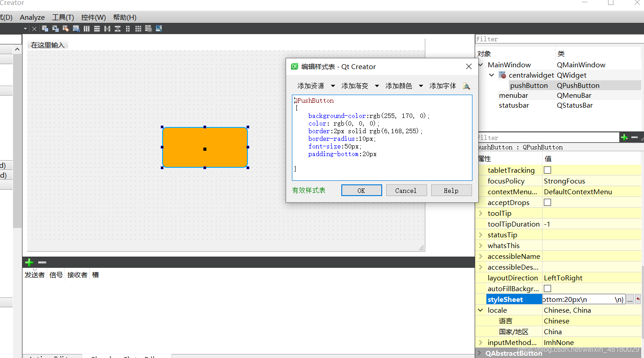644x358 pixels.
Task: Click green plus in Property Editor
Action: [624, 137]
